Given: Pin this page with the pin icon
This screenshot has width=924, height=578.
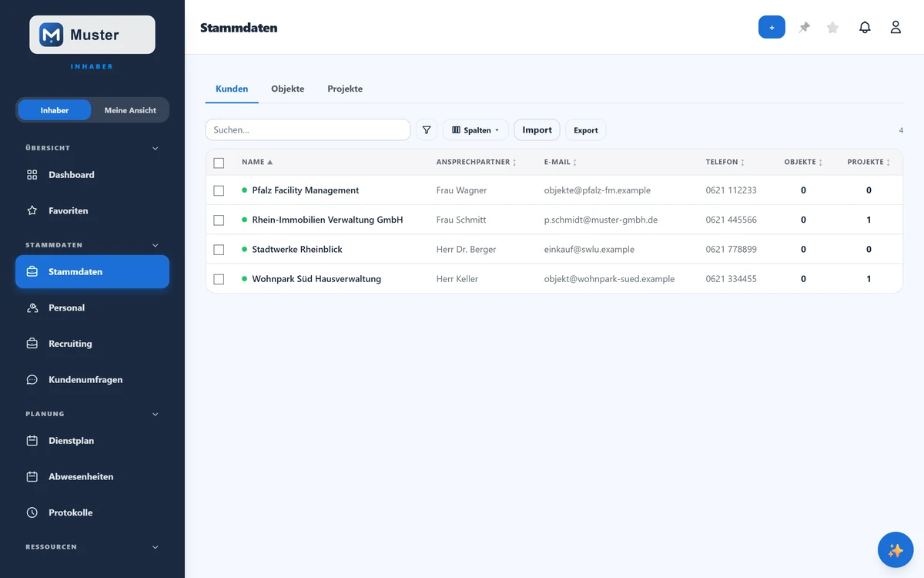Looking at the screenshot, I should click(x=804, y=27).
